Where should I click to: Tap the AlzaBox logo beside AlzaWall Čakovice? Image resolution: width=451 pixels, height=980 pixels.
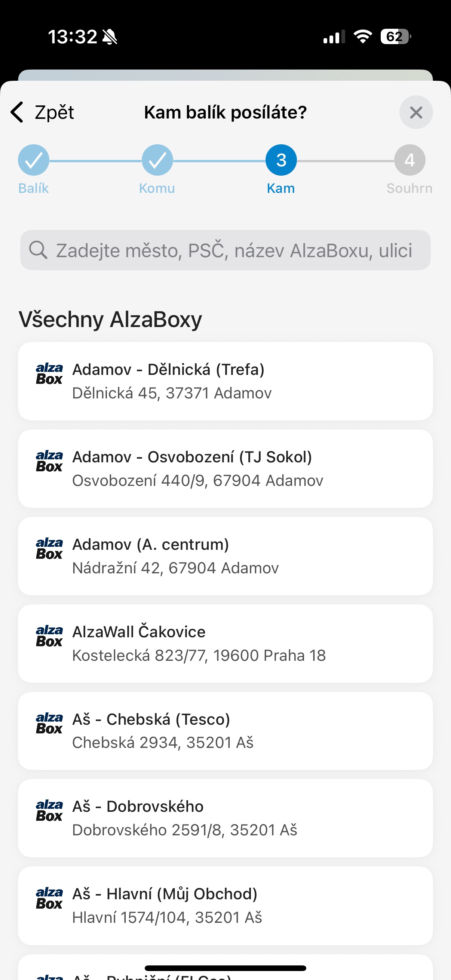click(49, 636)
